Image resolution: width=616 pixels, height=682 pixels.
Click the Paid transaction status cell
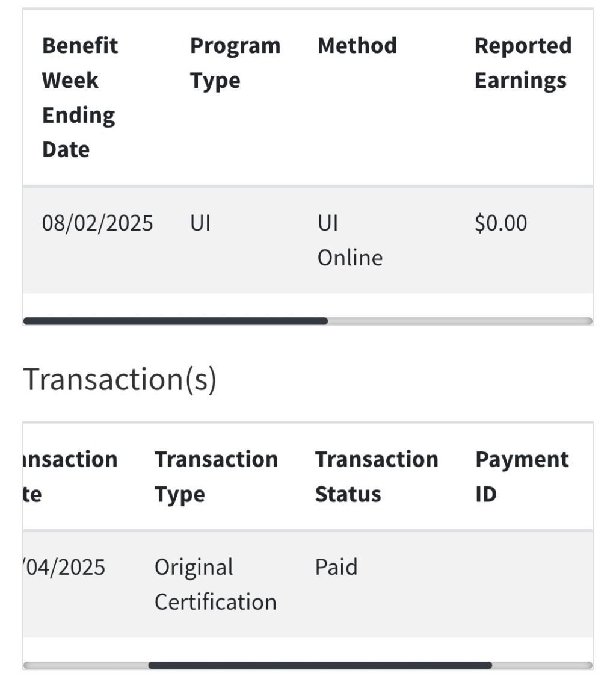[336, 568]
